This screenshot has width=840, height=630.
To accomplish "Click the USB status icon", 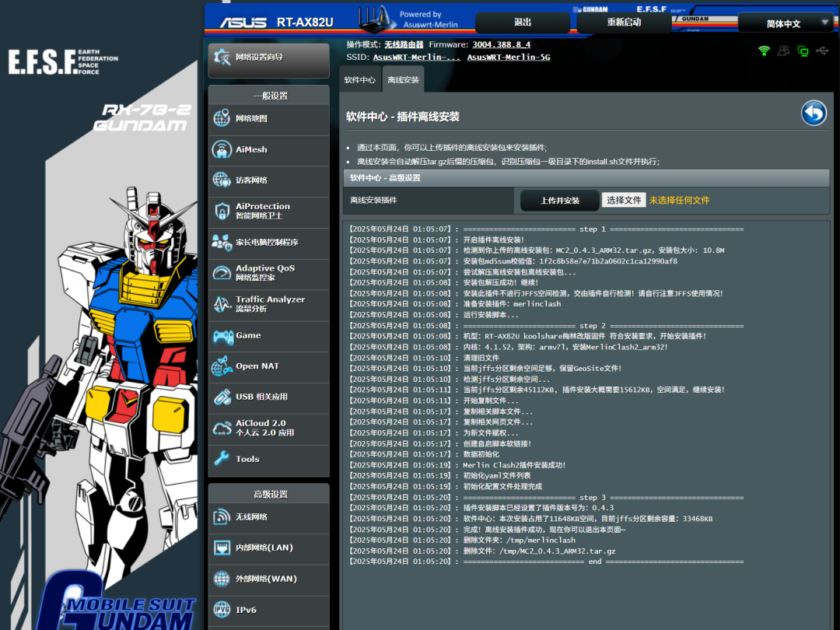I will click(822, 51).
